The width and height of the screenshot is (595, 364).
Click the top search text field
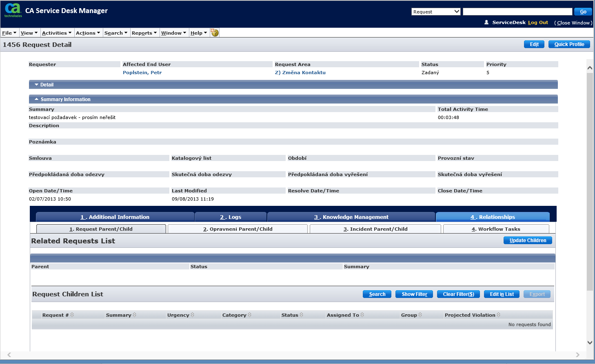pyautogui.click(x=517, y=11)
